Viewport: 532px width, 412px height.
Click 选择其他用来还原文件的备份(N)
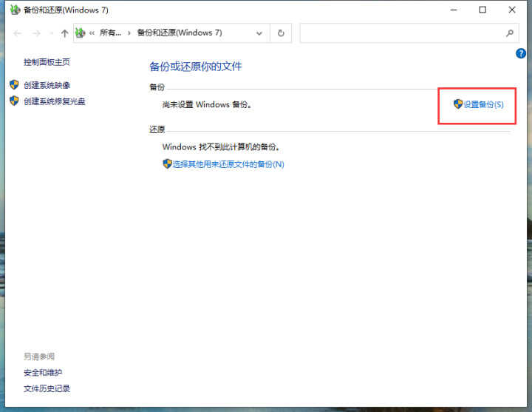click(228, 164)
